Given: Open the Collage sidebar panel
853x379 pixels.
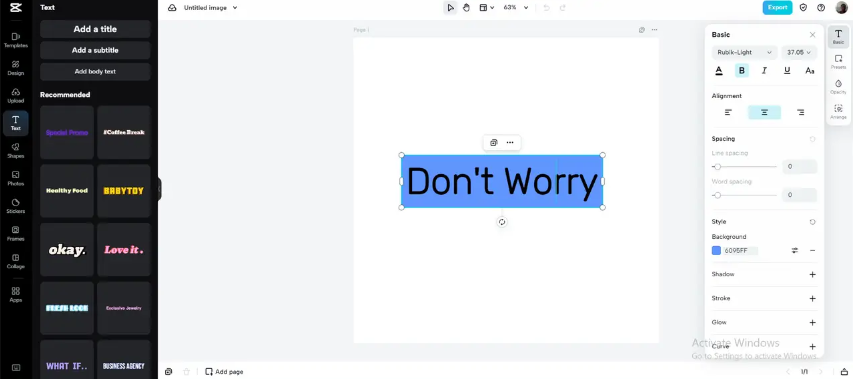Looking at the screenshot, I should pyautogui.click(x=16, y=262).
